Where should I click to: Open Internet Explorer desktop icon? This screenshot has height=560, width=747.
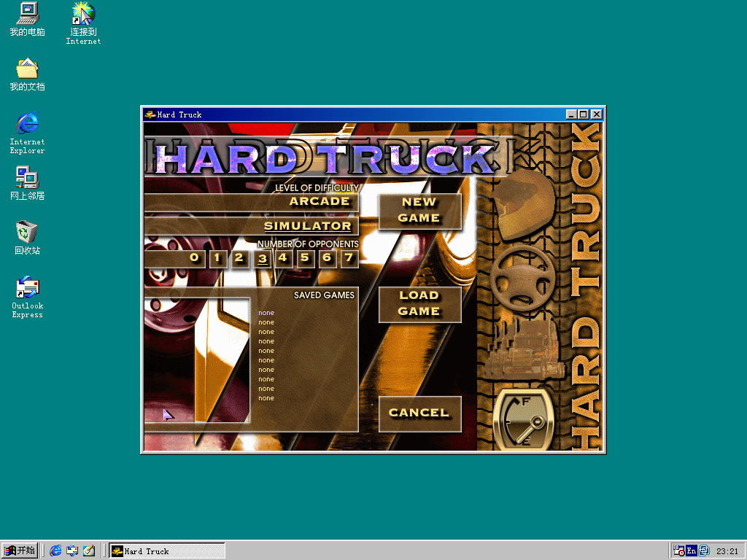pos(27,133)
